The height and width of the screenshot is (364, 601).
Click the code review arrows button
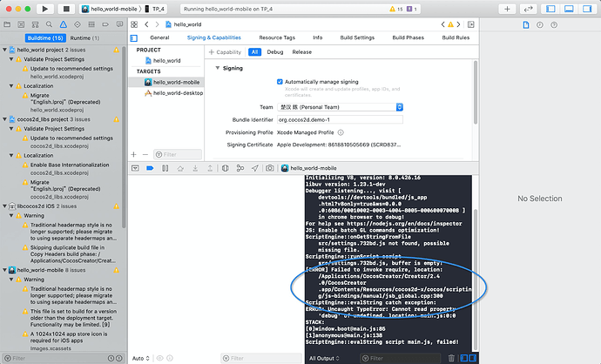click(x=528, y=9)
